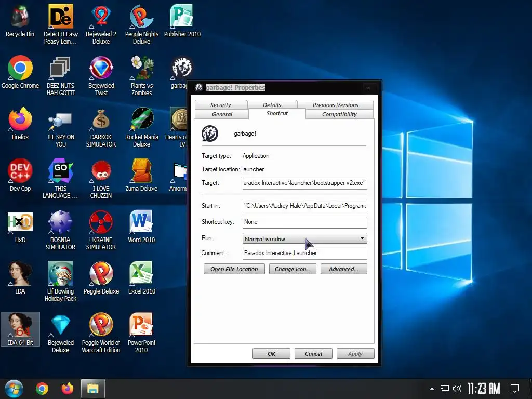The width and height of the screenshot is (532, 399).
Task: Launch Chrome from the taskbar
Action: pyautogui.click(x=42, y=389)
